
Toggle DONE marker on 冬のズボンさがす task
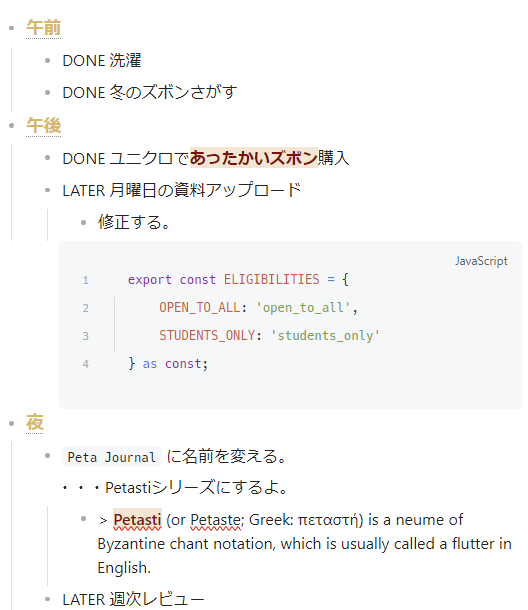pyautogui.click(x=84, y=93)
